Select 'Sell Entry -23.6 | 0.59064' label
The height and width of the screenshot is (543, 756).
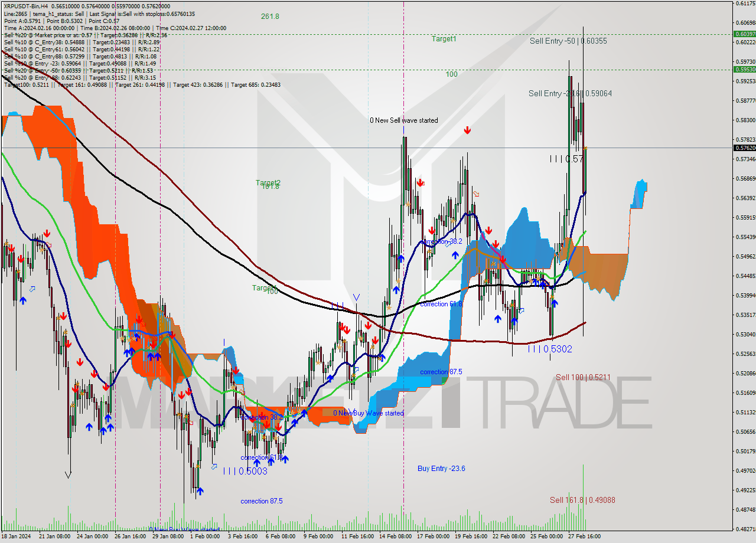pos(570,93)
